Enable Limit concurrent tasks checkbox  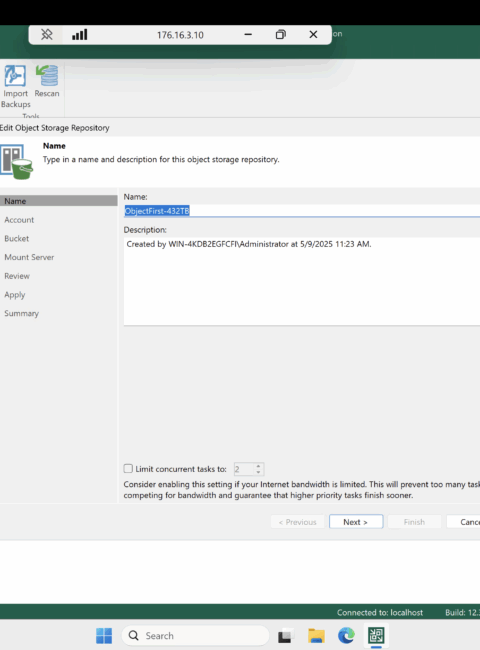click(128, 468)
